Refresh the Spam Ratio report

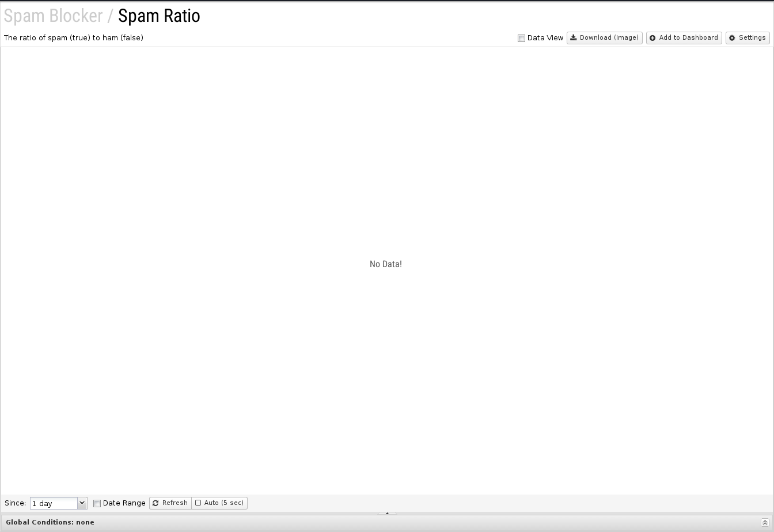[170, 503]
